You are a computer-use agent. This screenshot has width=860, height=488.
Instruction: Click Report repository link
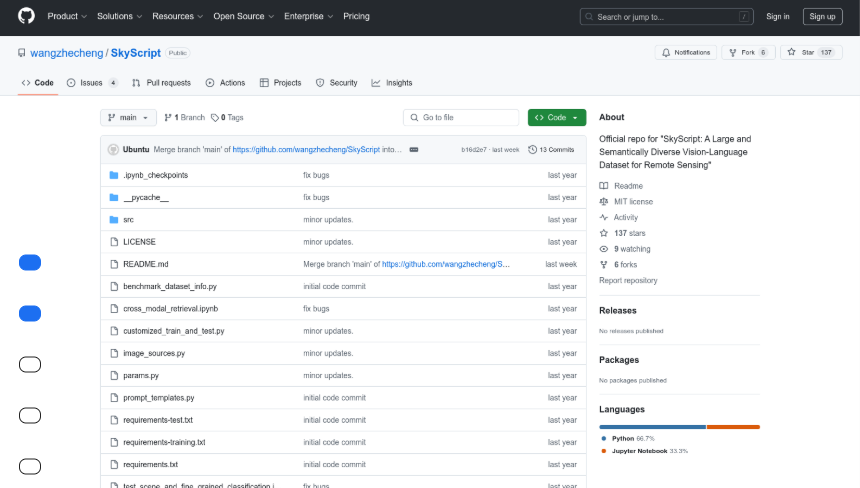[628, 280]
